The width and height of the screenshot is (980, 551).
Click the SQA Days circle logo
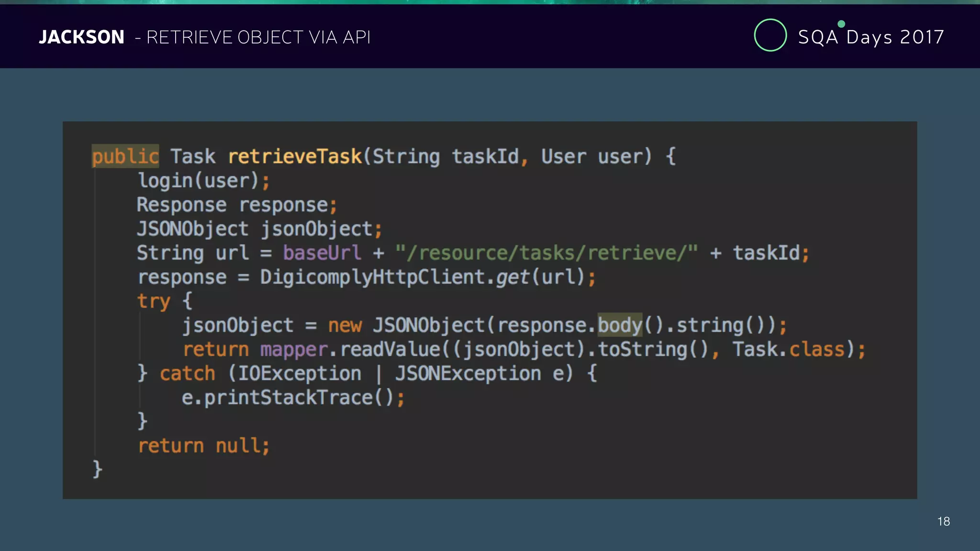tap(770, 35)
